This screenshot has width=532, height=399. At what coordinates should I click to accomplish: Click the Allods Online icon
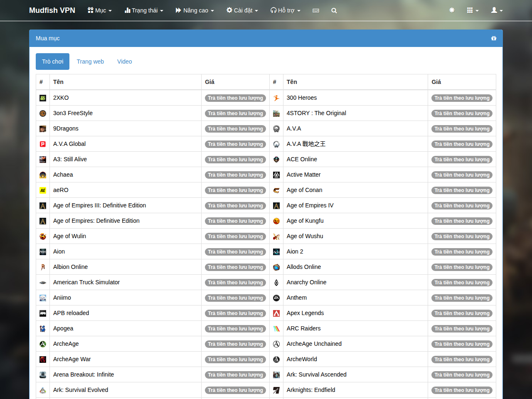tap(276, 267)
